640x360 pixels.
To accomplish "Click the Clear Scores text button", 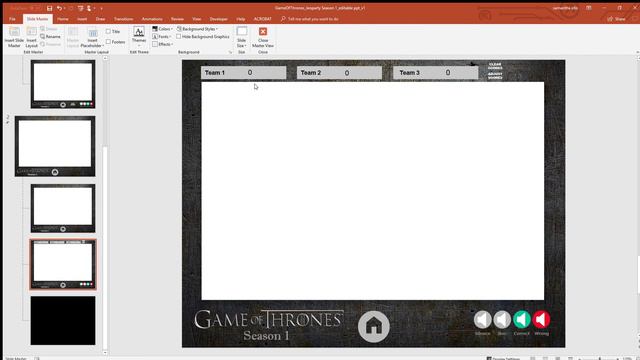I will click(495, 66).
